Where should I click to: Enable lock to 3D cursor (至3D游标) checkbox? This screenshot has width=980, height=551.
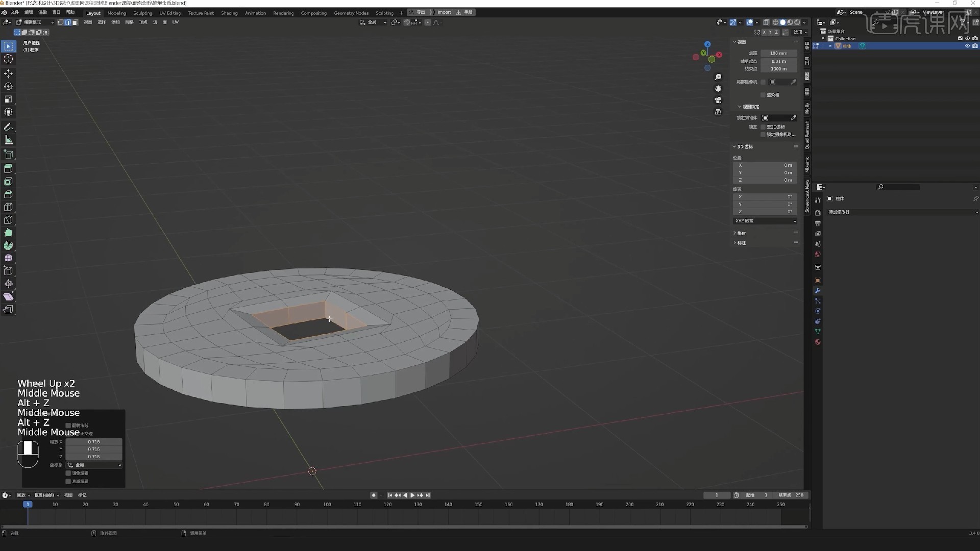coord(763,127)
